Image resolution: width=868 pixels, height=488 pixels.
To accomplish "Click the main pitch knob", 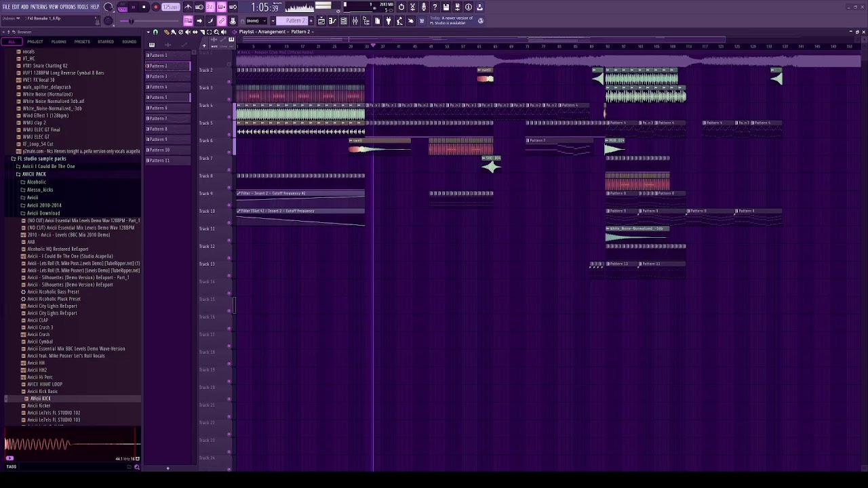I will [x=108, y=20].
